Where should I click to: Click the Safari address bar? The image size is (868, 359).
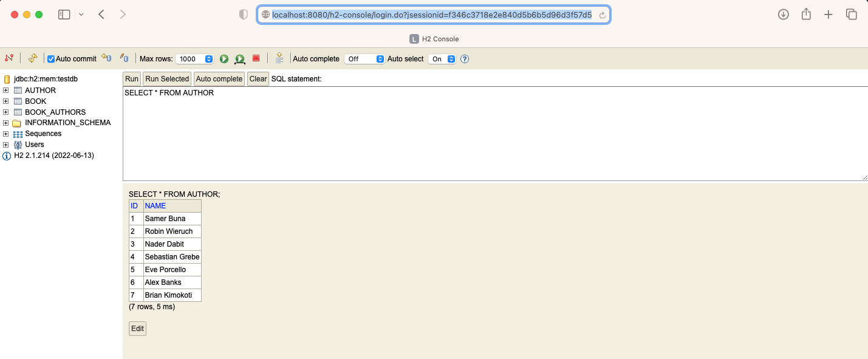click(x=434, y=15)
